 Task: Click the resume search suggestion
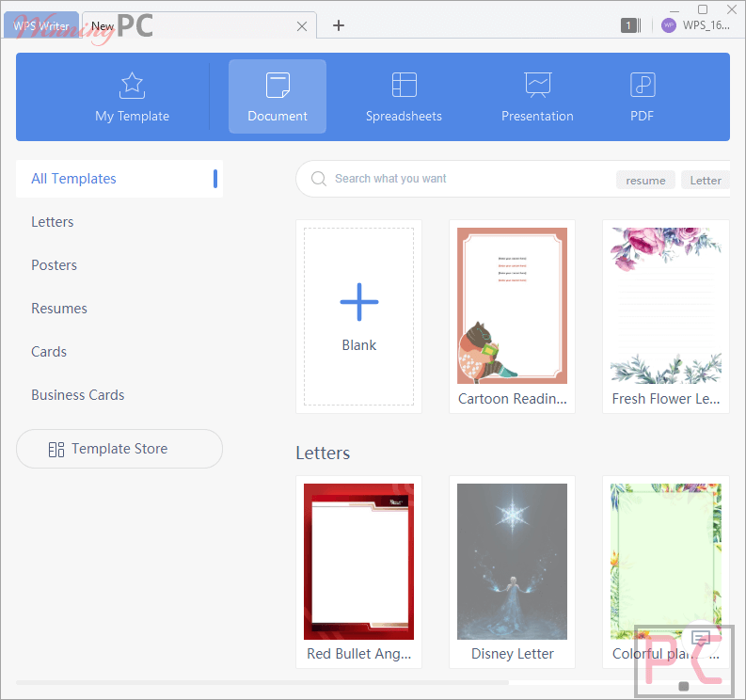coord(645,181)
